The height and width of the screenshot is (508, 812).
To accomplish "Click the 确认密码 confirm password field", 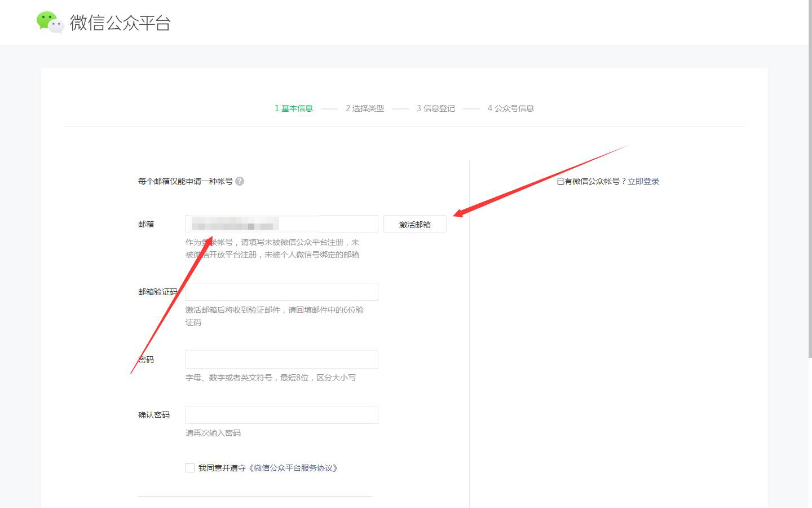I will tap(281, 414).
